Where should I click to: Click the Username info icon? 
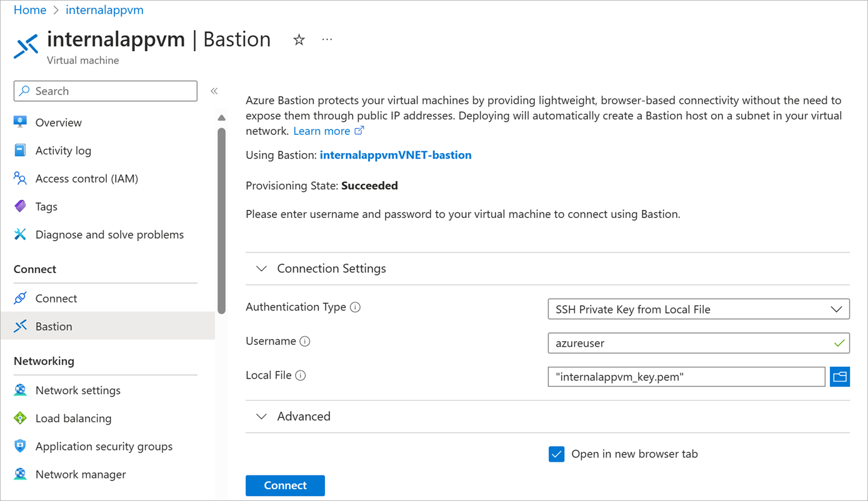tap(305, 342)
